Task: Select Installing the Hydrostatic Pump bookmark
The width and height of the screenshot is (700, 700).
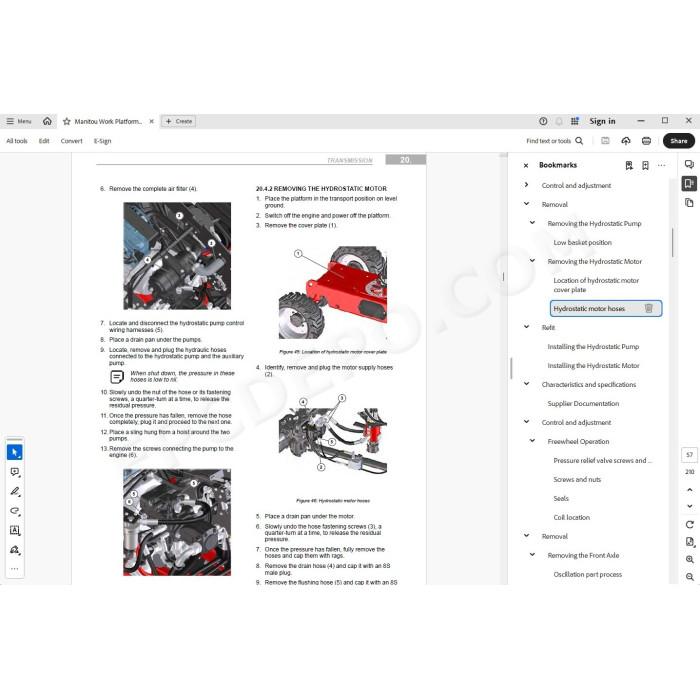Action: click(593, 346)
